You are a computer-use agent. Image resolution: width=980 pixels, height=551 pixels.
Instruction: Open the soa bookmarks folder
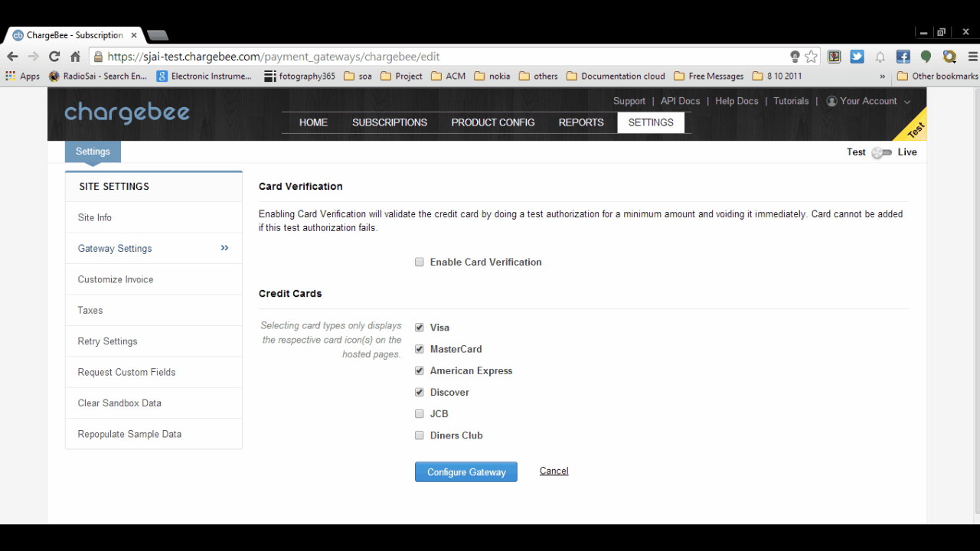click(x=358, y=77)
